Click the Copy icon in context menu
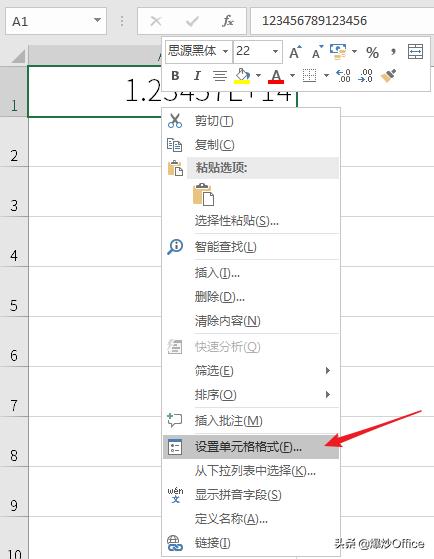 [x=175, y=145]
